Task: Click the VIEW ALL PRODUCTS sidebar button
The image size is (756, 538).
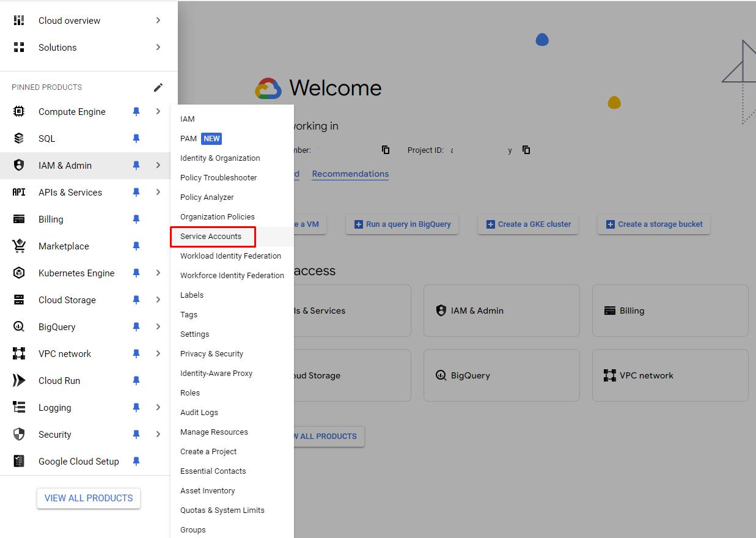Action: [x=89, y=498]
